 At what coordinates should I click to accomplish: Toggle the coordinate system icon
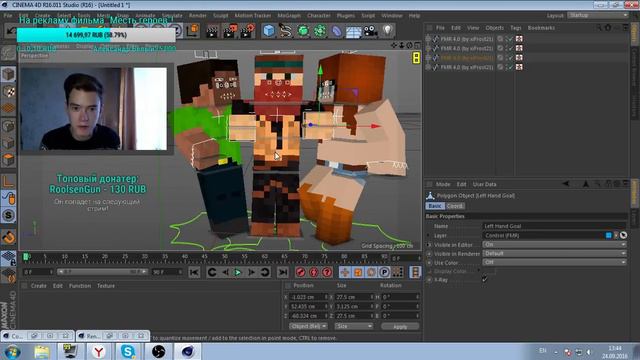point(192,31)
